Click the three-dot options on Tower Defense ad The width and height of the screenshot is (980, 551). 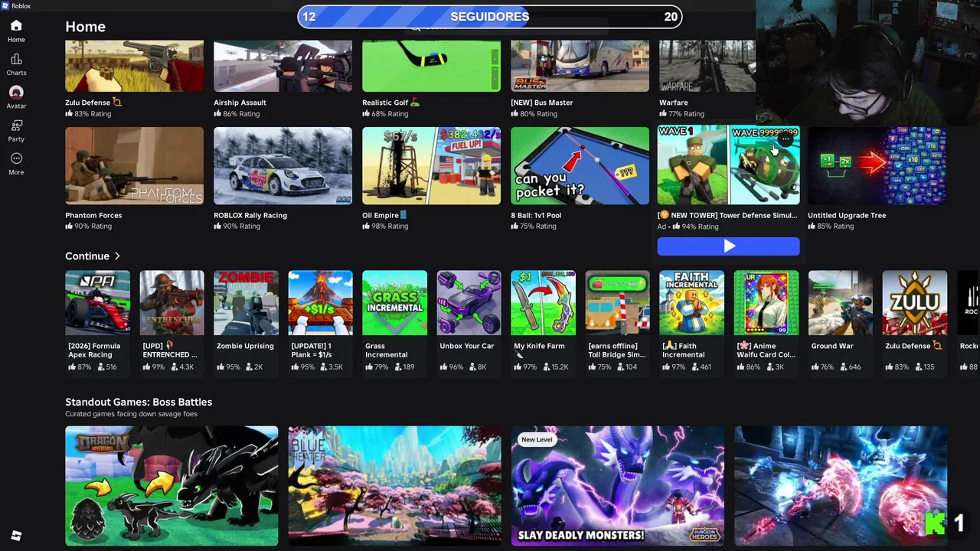(x=786, y=140)
